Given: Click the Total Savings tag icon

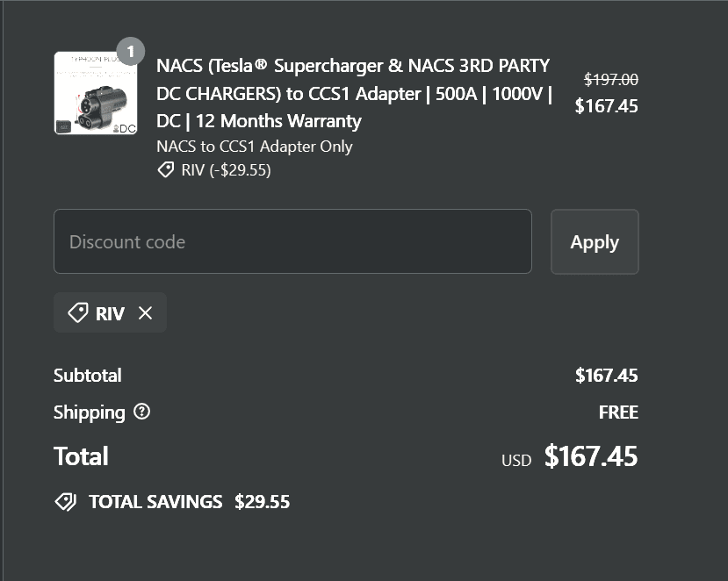Looking at the screenshot, I should tap(65, 502).
